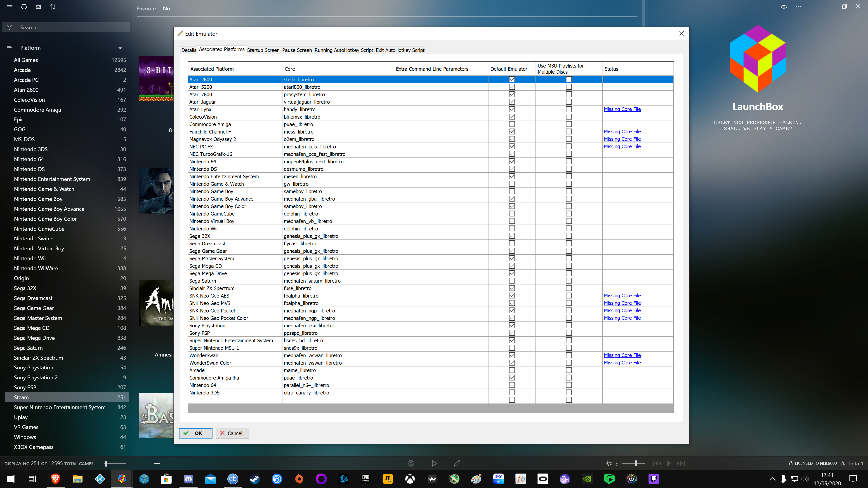This screenshot has height=488, width=868.
Task: Switch to Exit AutoHotkey Script tab
Action: pyautogui.click(x=400, y=50)
